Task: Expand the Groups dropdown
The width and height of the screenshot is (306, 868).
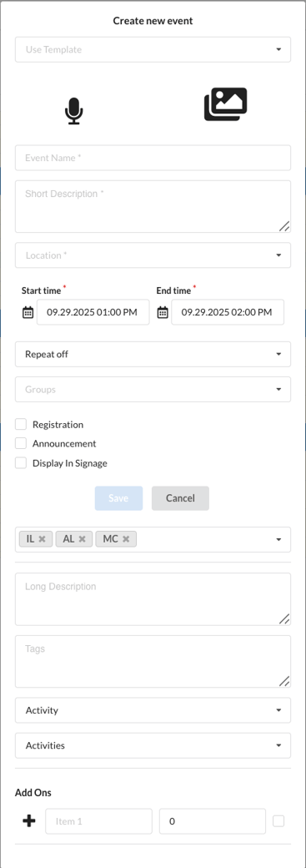Action: click(x=153, y=389)
